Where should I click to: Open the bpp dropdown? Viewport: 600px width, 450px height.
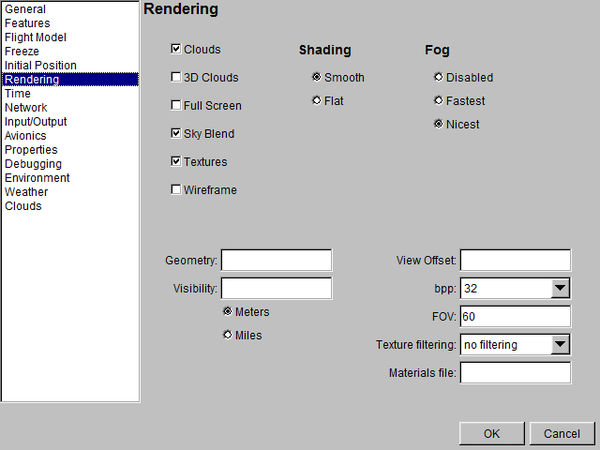click(x=560, y=289)
